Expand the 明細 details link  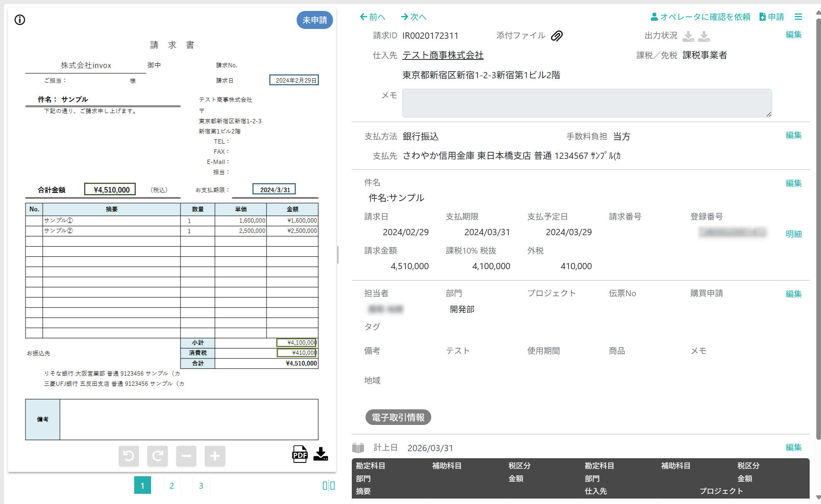coord(793,234)
